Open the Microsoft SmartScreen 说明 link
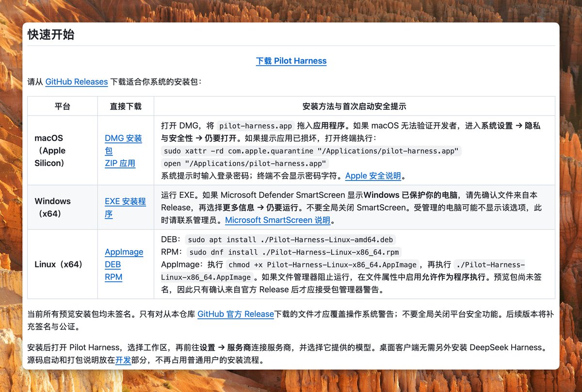The height and width of the screenshot is (392, 582). 278,220
